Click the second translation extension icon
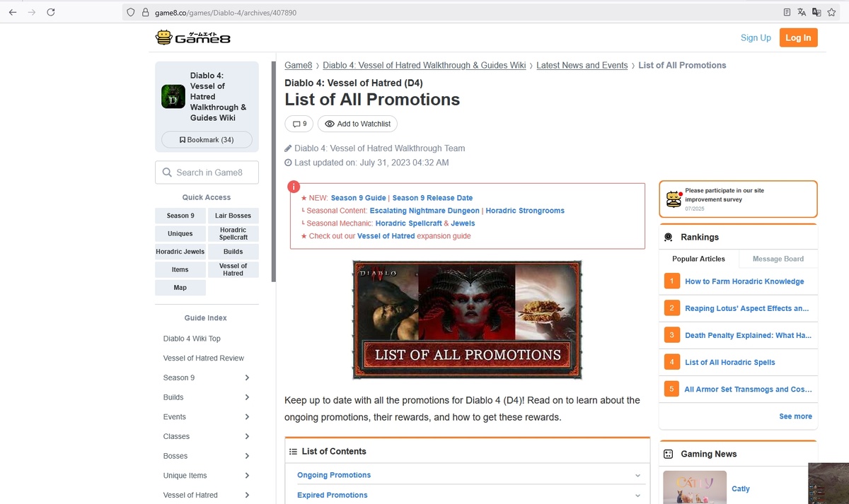The width and height of the screenshot is (849, 504). click(x=816, y=12)
